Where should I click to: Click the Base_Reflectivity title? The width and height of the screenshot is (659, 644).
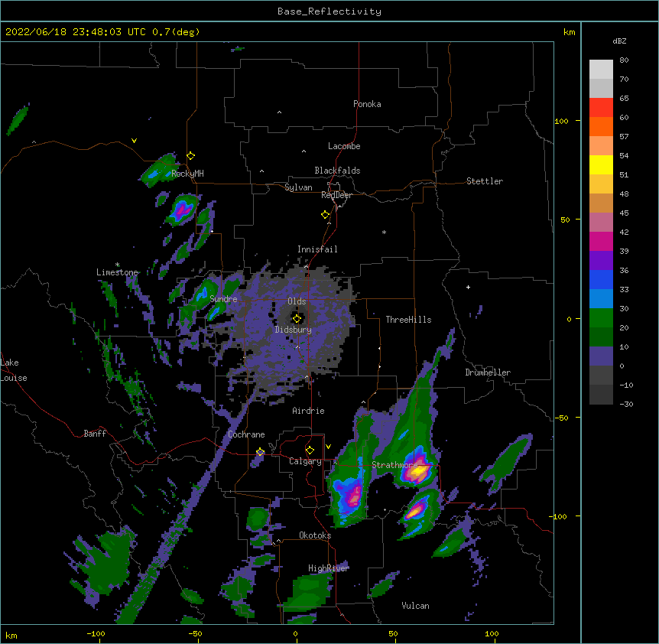click(329, 11)
